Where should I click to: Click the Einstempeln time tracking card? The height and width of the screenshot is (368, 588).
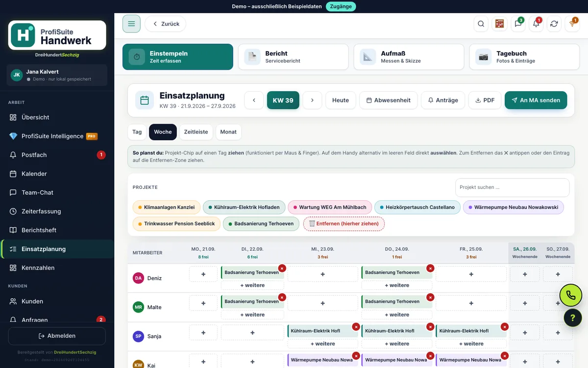click(x=178, y=57)
